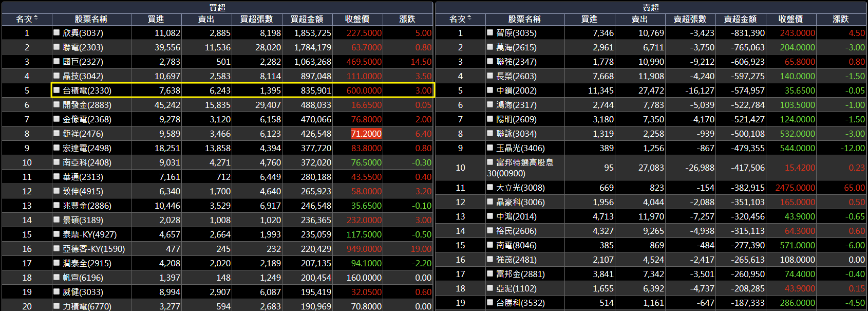Sort by 名次 arrow in 買超 table
868x311 pixels.
click(x=36, y=19)
